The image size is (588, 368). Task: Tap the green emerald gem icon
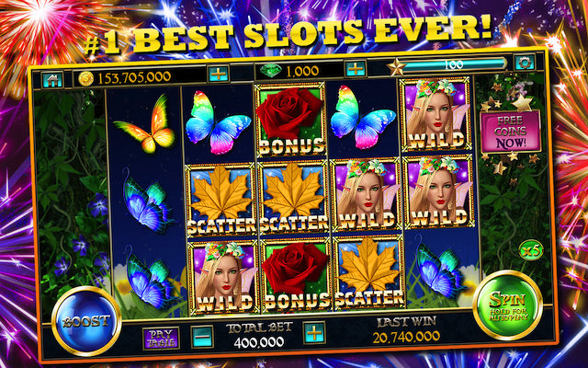click(271, 71)
